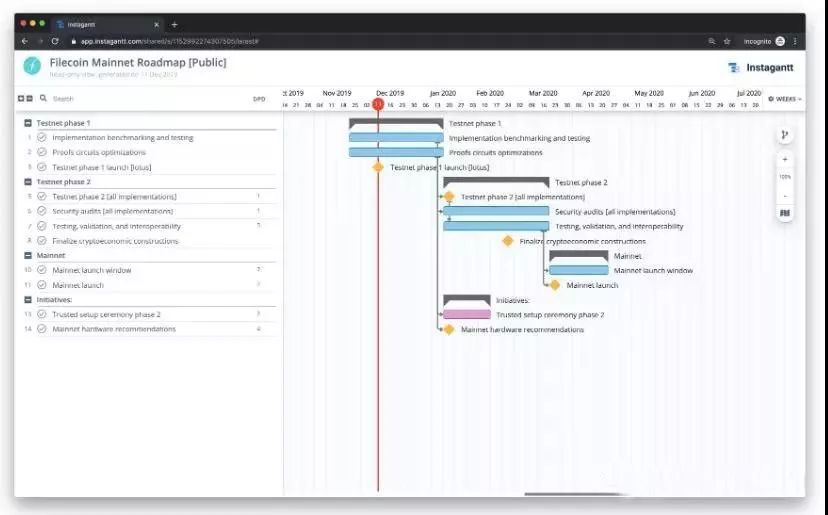
Task: Click the Filecoin Mainnet Roadmap title
Action: click(x=138, y=62)
